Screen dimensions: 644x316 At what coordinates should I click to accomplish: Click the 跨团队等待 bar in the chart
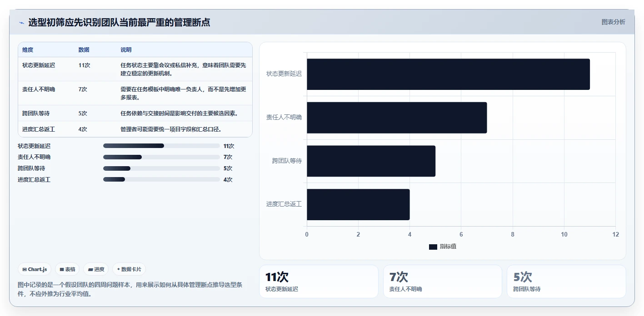371,161
